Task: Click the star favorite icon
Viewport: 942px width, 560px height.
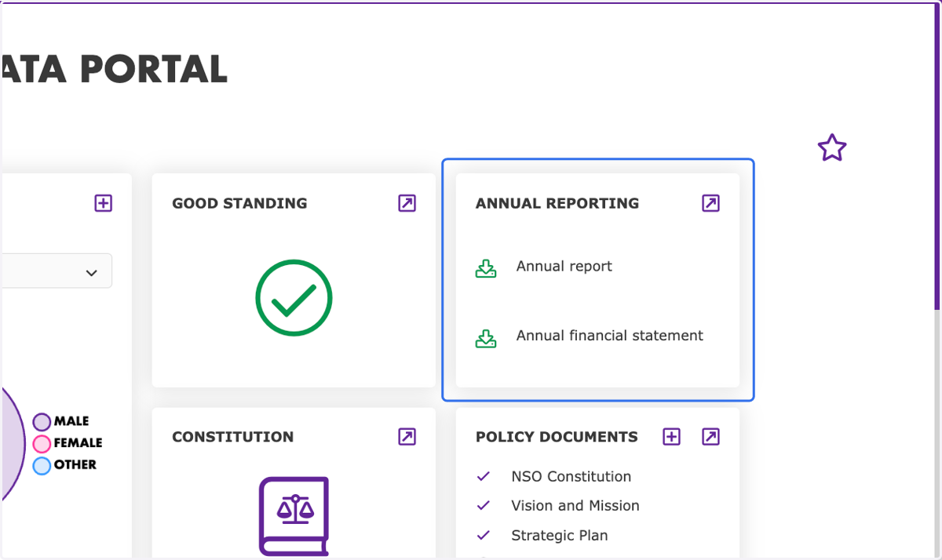Action: [x=832, y=147]
